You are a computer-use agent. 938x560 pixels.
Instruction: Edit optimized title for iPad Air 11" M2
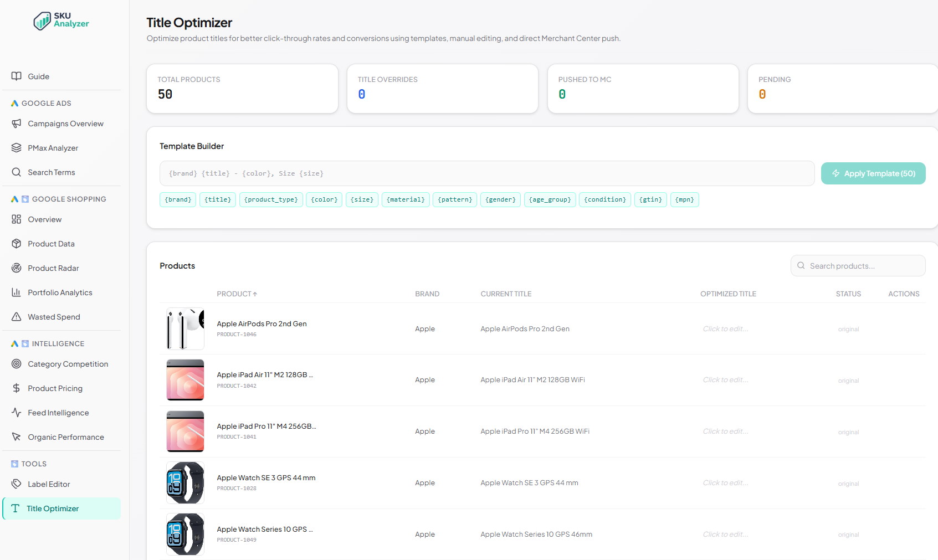pyautogui.click(x=725, y=380)
